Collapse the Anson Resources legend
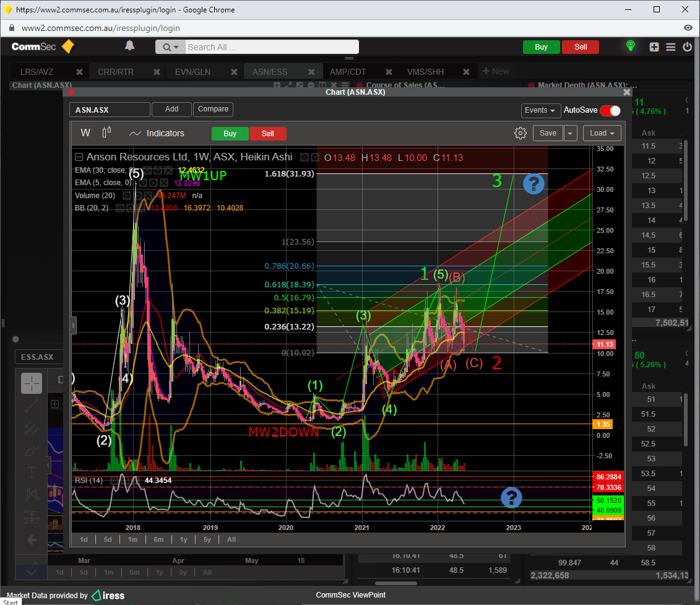This screenshot has height=605, width=700. click(x=79, y=157)
